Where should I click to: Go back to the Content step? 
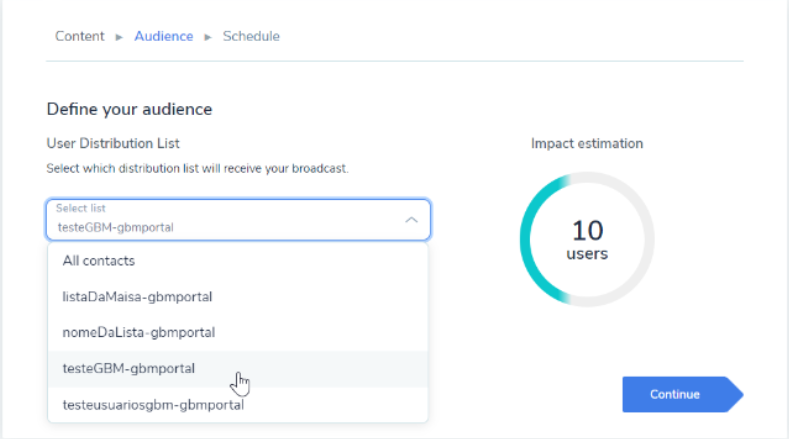79,36
